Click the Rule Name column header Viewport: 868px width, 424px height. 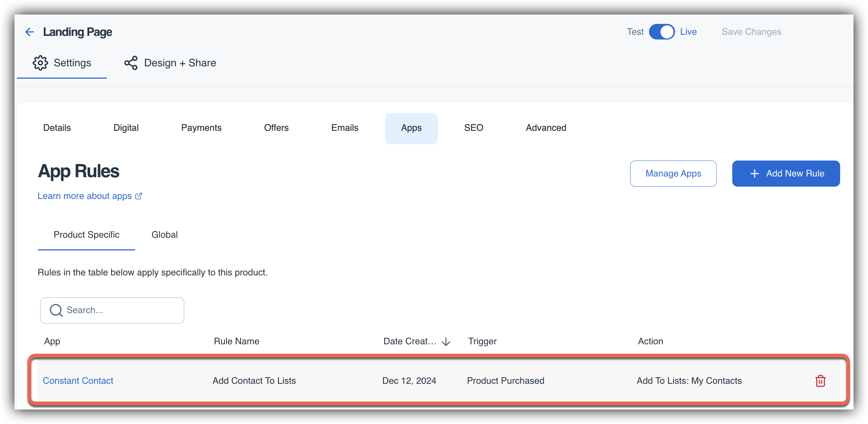[236, 341]
